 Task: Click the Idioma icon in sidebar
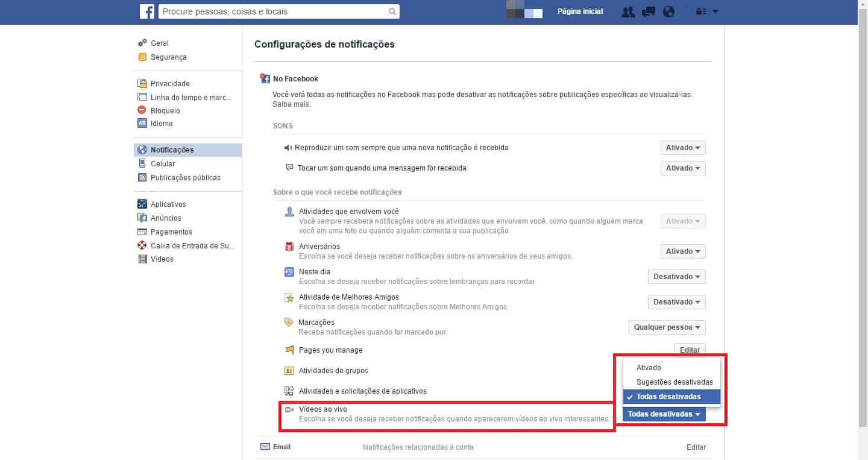(142, 123)
